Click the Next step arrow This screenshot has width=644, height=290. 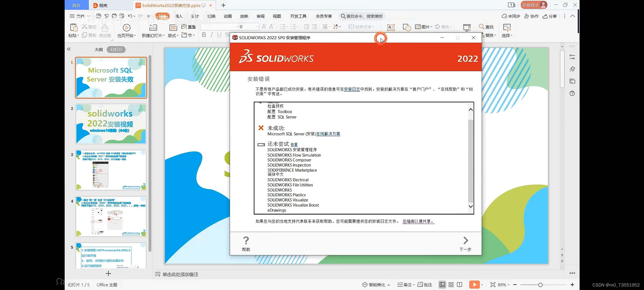[x=466, y=240]
